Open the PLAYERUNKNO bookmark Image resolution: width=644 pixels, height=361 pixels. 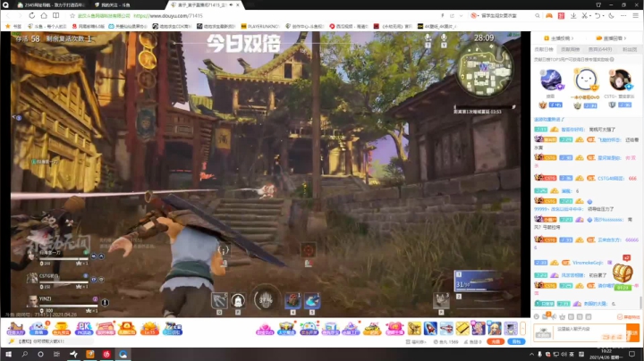[259, 26]
